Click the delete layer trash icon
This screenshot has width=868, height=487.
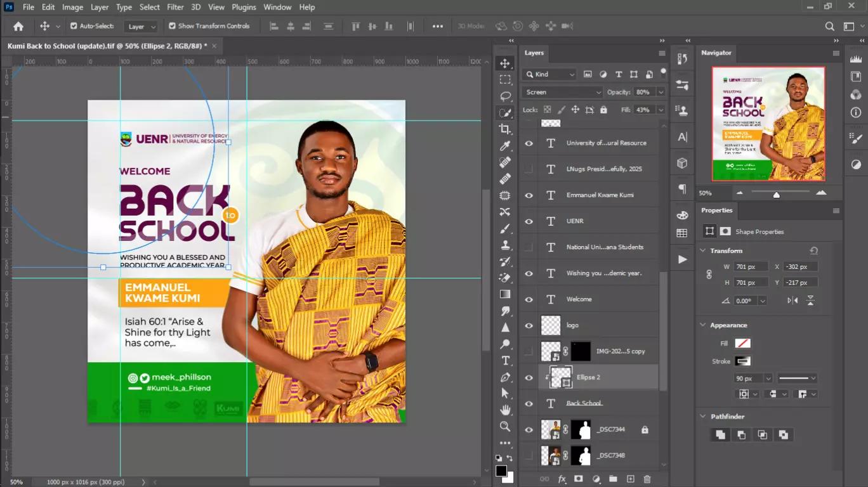647,479
